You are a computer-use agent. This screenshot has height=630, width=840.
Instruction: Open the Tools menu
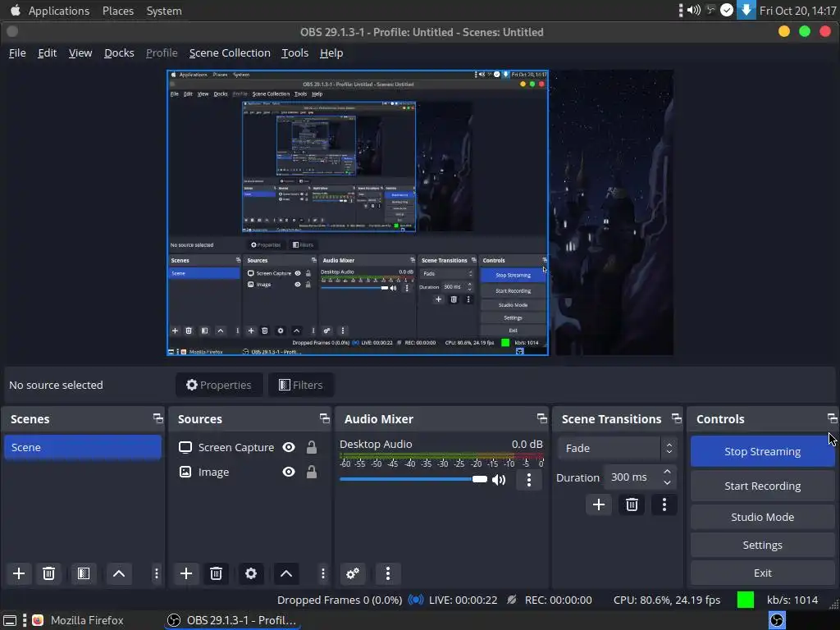pyautogui.click(x=295, y=53)
